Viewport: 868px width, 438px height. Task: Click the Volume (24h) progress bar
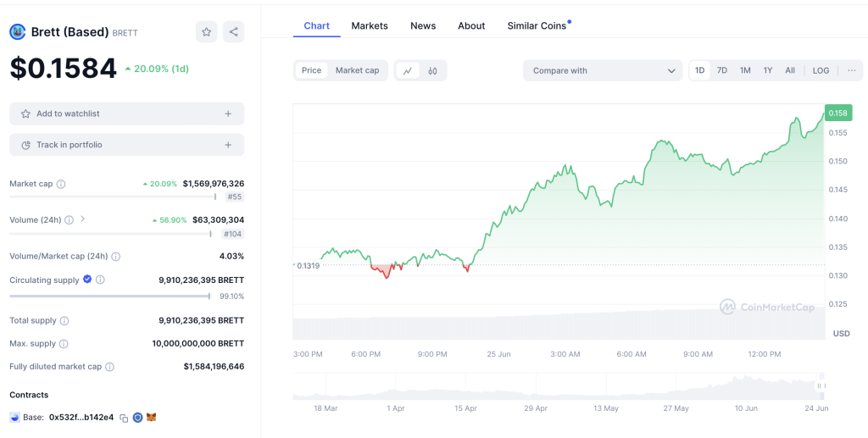pyautogui.click(x=110, y=234)
